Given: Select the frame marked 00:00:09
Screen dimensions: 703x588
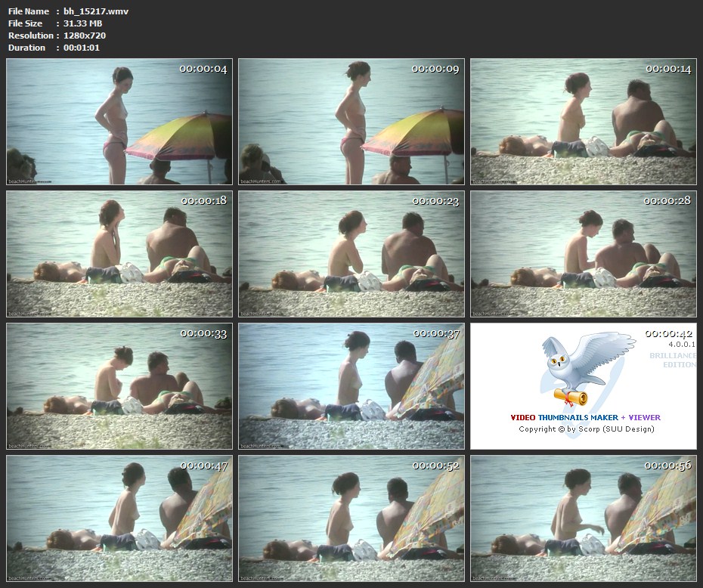Looking at the screenshot, I should point(351,122).
